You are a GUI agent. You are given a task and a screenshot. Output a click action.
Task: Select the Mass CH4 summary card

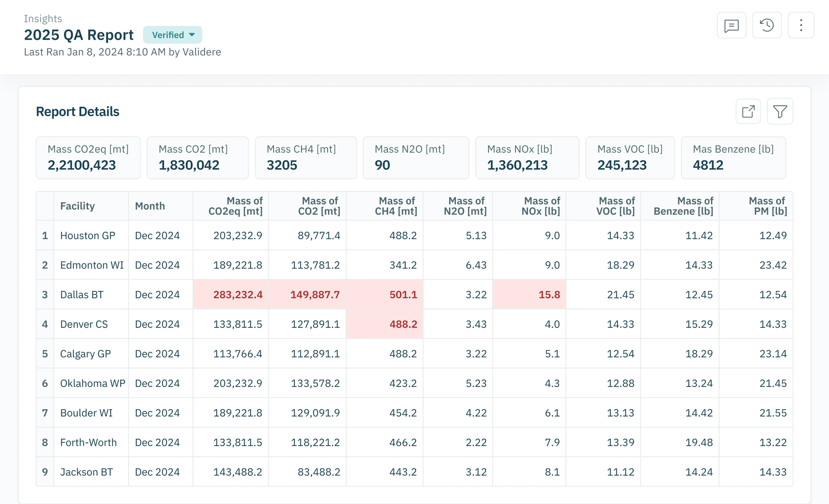click(305, 158)
